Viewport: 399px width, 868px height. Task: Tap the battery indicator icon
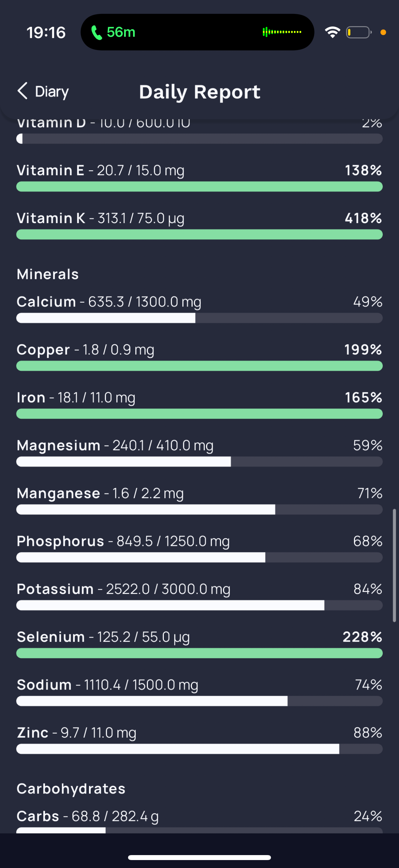point(359,32)
